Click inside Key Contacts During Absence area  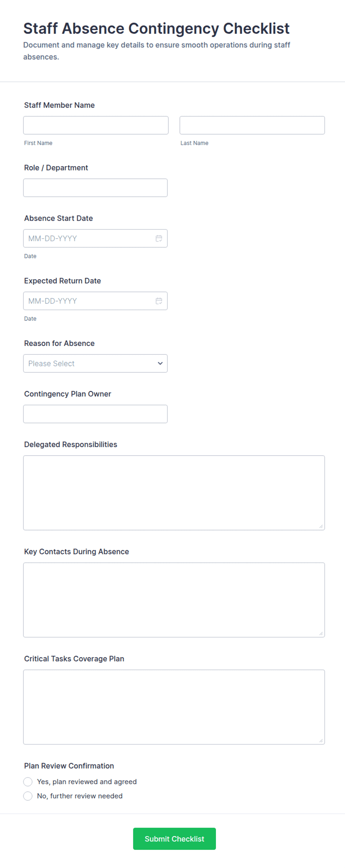[174, 600]
